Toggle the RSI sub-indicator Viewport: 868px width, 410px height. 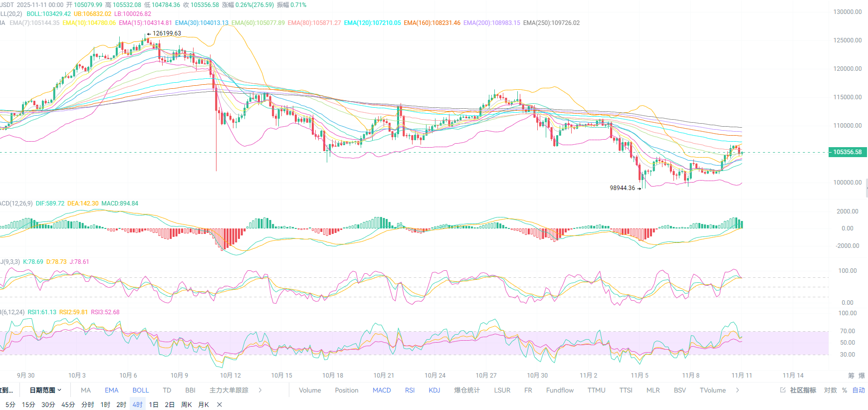click(x=410, y=390)
